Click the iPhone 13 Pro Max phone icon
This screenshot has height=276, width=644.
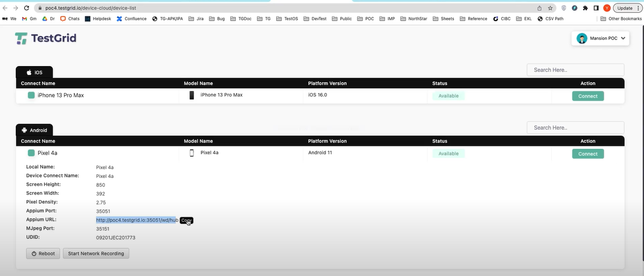pyautogui.click(x=192, y=95)
